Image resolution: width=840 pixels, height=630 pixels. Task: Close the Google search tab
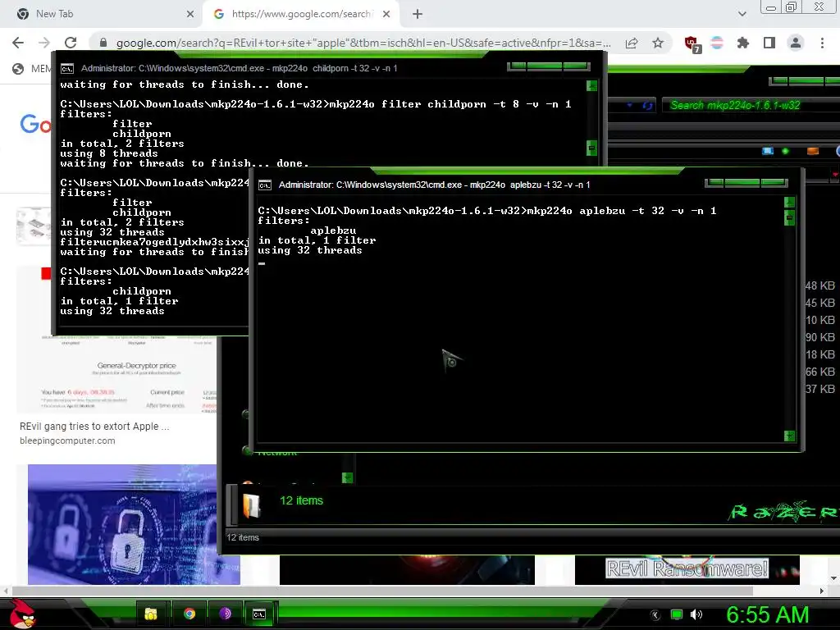pyautogui.click(x=386, y=15)
